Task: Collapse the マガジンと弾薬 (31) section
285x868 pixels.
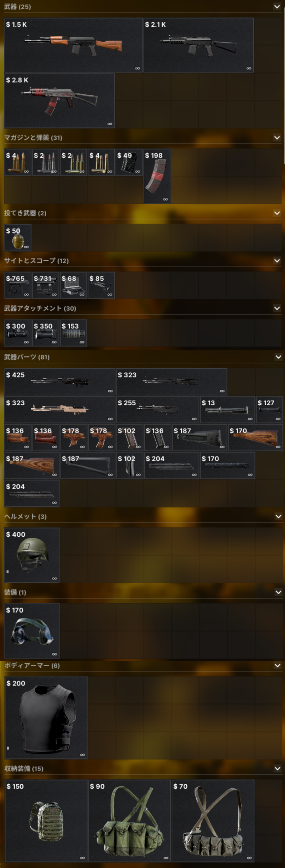Action: click(277, 138)
